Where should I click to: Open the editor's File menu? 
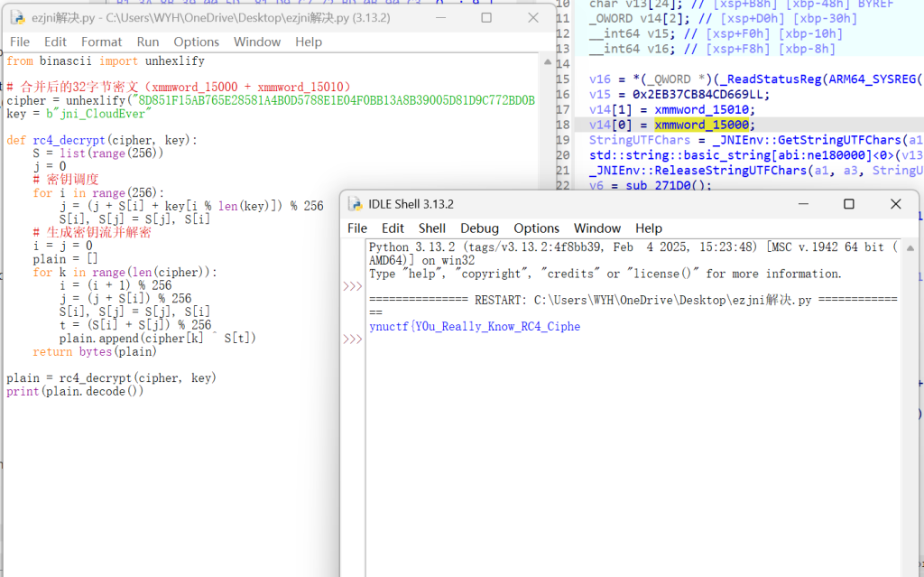20,42
